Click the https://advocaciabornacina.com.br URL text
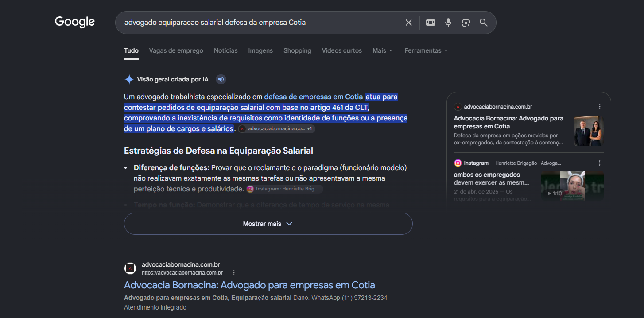 click(182, 273)
